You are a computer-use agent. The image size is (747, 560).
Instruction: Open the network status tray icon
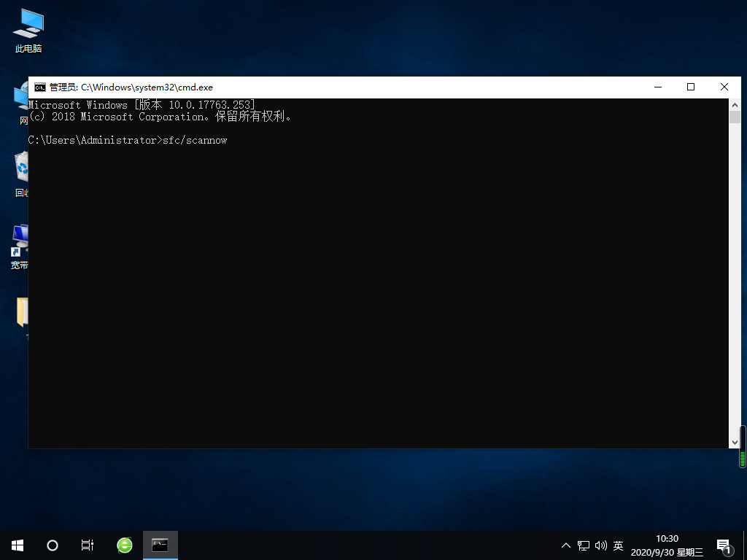(x=584, y=545)
